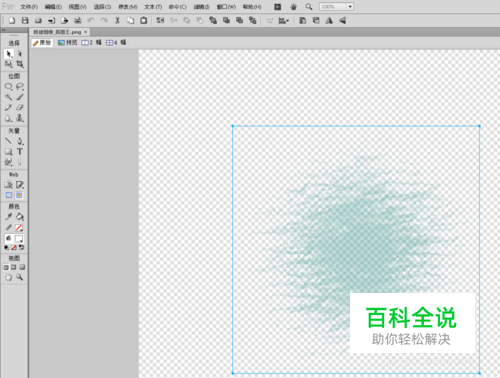Select the Eyedropper tool

[x=9, y=217]
